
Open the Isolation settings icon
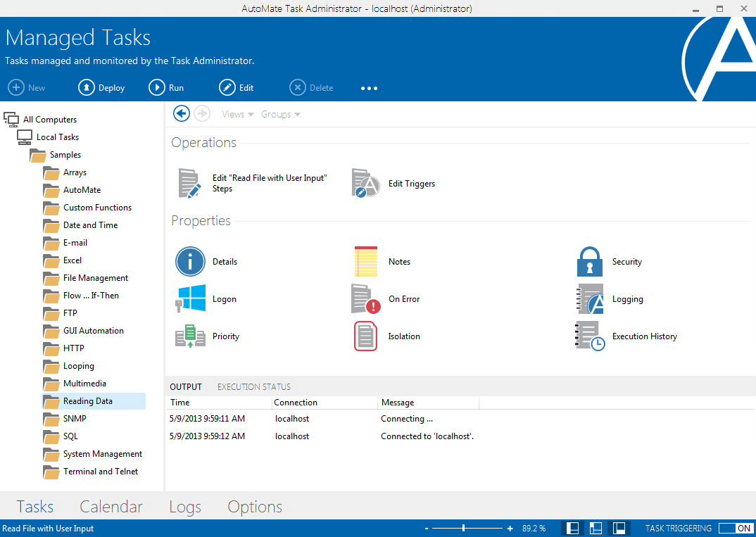(x=365, y=336)
